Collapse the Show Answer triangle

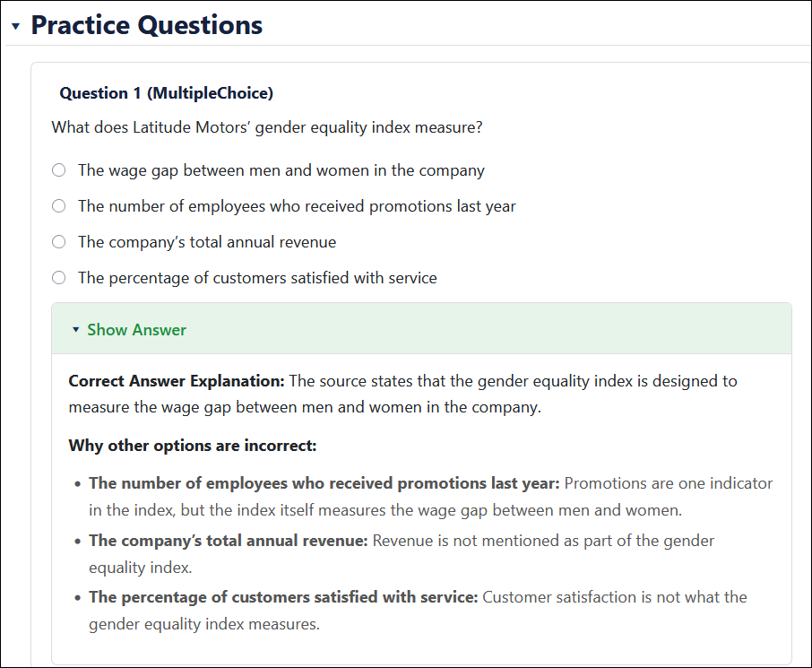[75, 330]
